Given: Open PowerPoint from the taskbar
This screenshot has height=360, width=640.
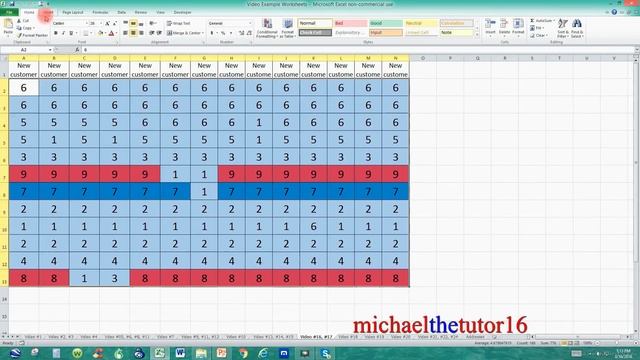Looking at the screenshot, I should tap(221, 353).
